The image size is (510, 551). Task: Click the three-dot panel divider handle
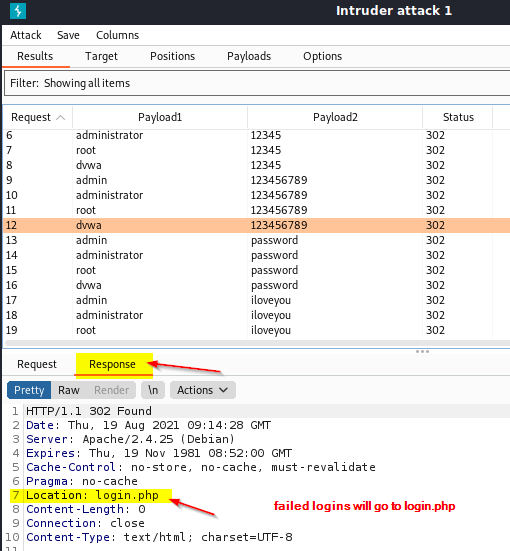pyautogui.click(x=422, y=351)
